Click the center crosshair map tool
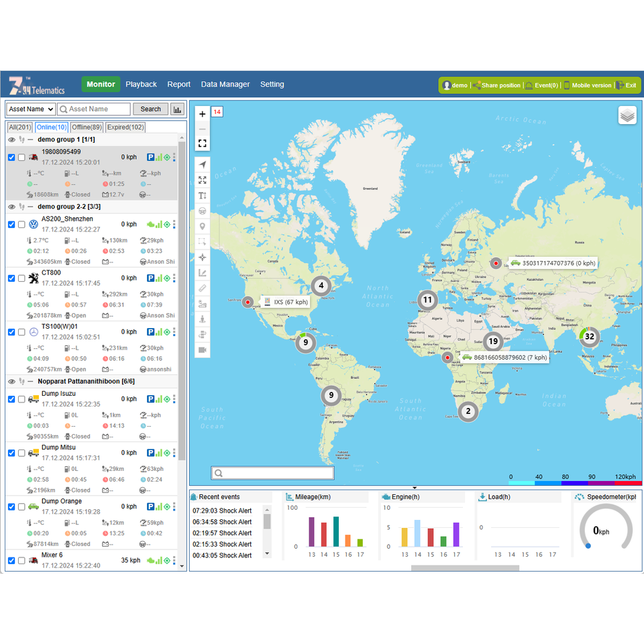This screenshot has height=644, width=644. click(x=202, y=257)
